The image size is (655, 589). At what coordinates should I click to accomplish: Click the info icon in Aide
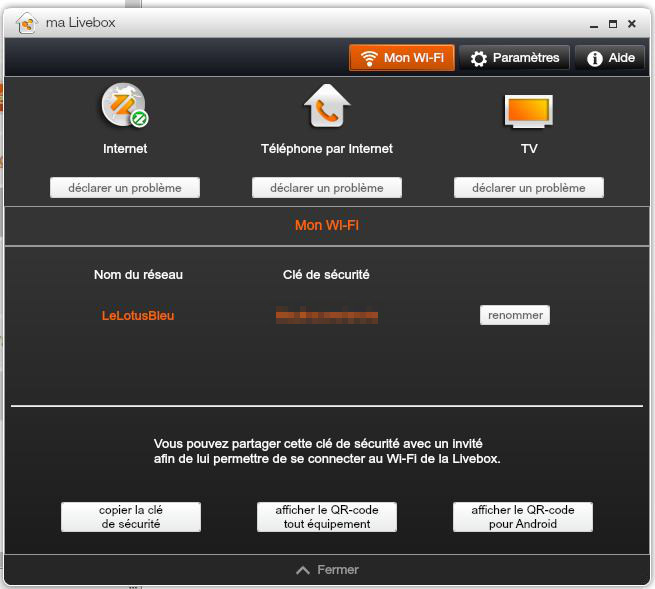594,58
